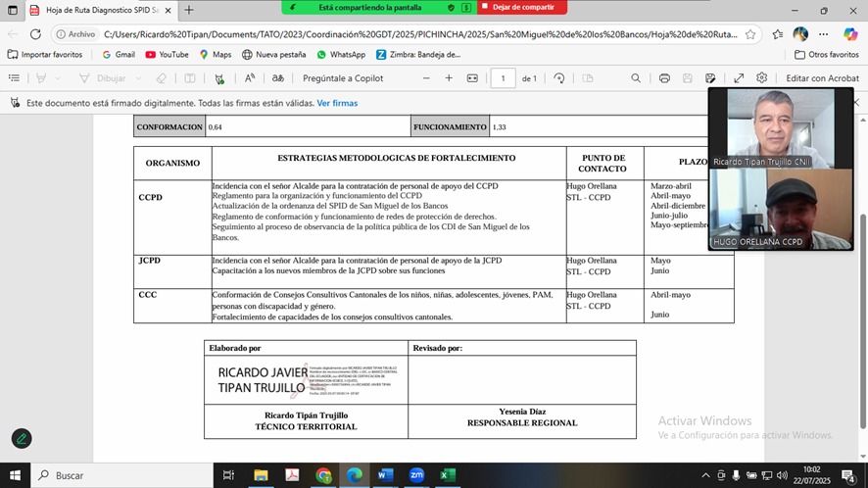Switch to Microsoft Word in taskbar
The height and width of the screenshot is (488, 868).
tap(385, 475)
